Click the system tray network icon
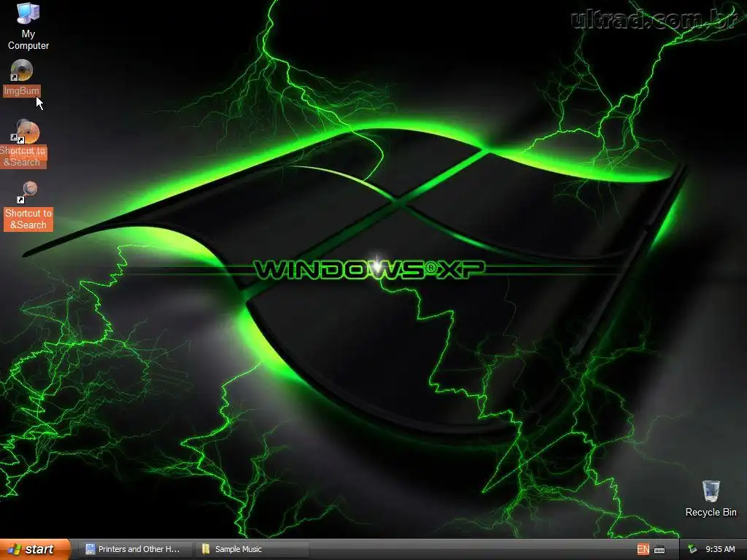 click(692, 549)
